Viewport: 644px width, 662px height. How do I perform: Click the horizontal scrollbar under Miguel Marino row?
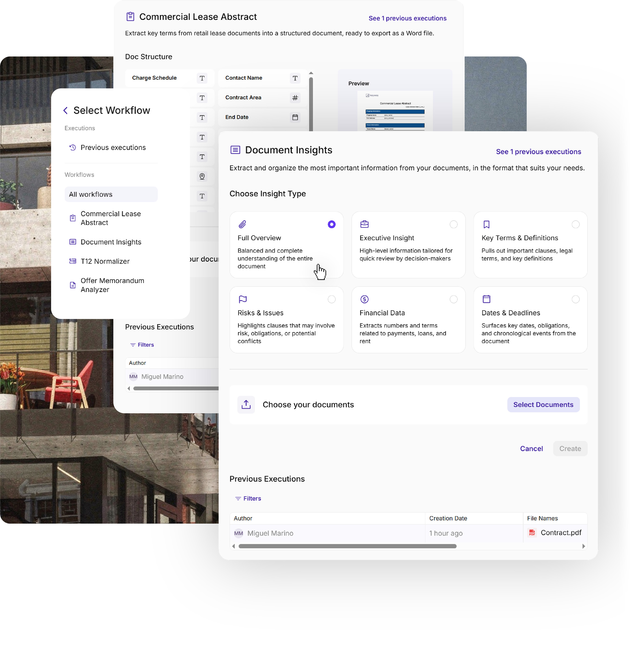(347, 546)
